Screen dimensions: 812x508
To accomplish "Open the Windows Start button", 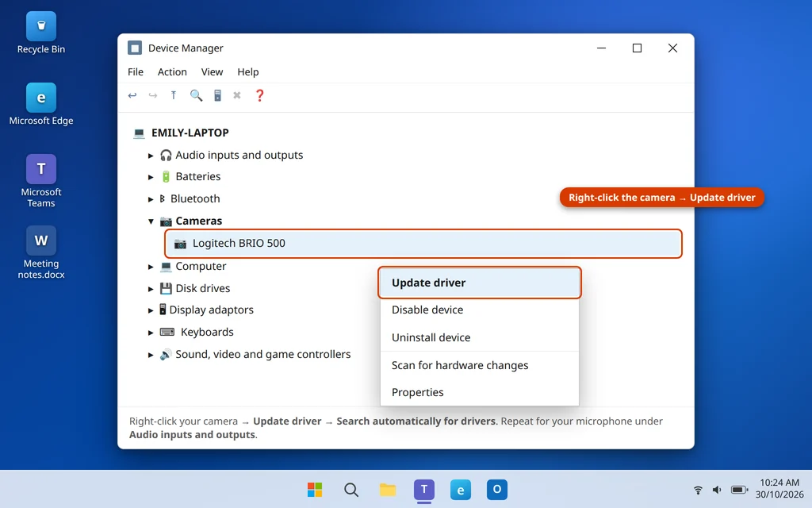I will (x=314, y=489).
